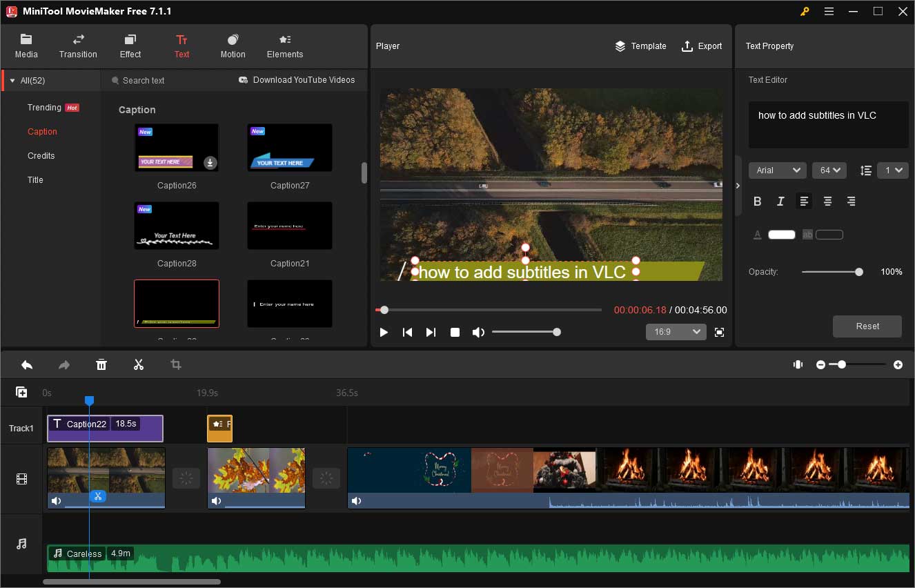This screenshot has height=588, width=915.
Task: Toggle italic text
Action: 780,202
